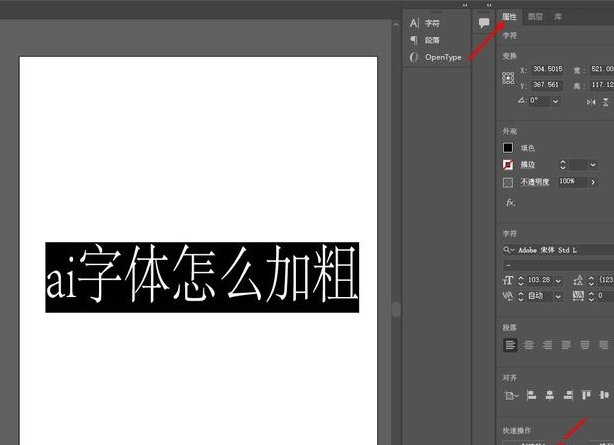Viewport: 614px width, 445px height.
Task: Click vertical align center in 对齐
Action: click(x=605, y=395)
